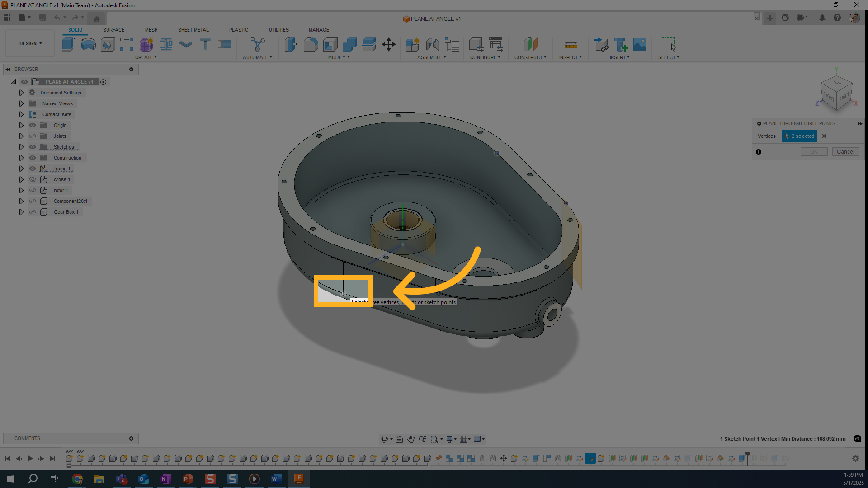Viewport: 868px width, 488px height.
Task: Open the notifications bell icon
Action: coord(822,18)
